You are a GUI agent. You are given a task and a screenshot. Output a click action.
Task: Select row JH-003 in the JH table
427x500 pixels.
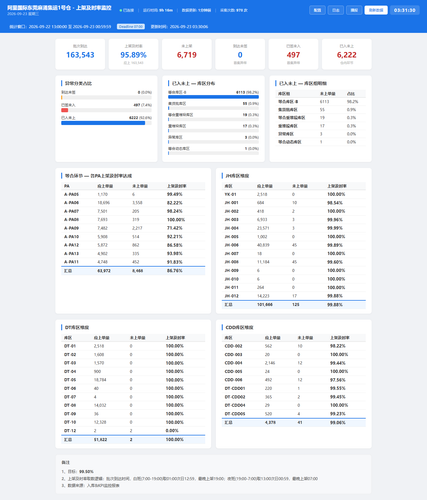pyautogui.click(x=294, y=220)
